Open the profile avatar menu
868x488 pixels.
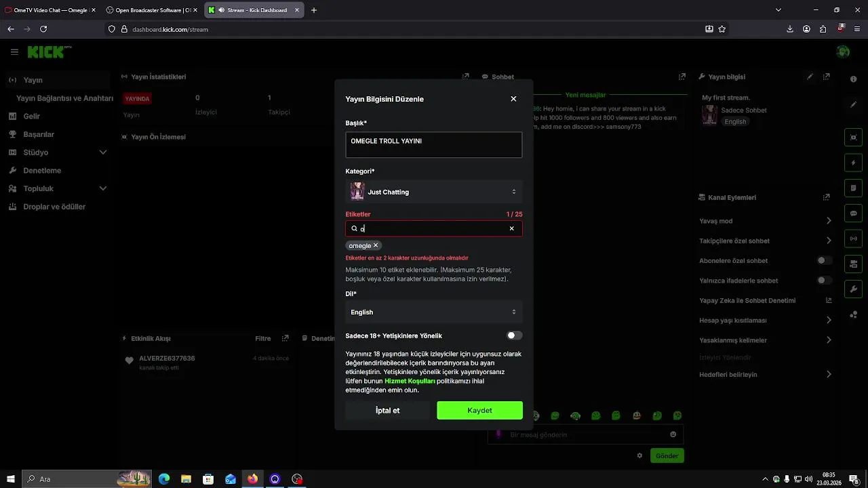(x=843, y=52)
